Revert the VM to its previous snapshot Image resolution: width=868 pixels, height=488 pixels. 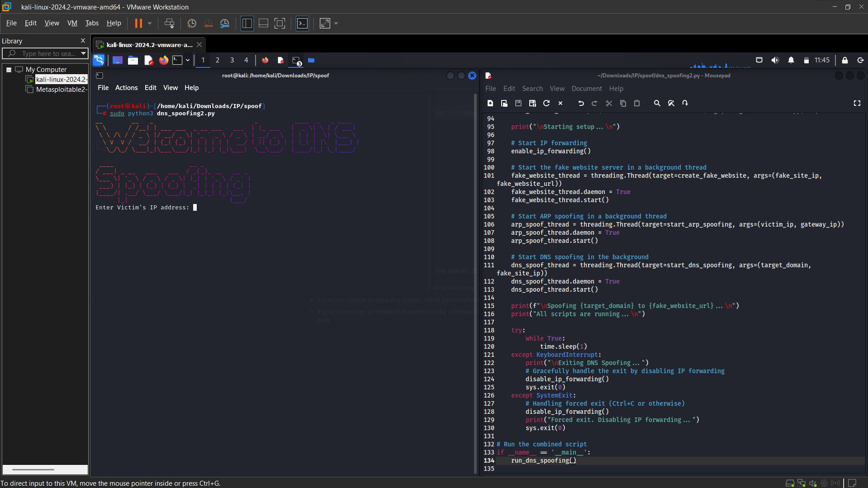208,24
